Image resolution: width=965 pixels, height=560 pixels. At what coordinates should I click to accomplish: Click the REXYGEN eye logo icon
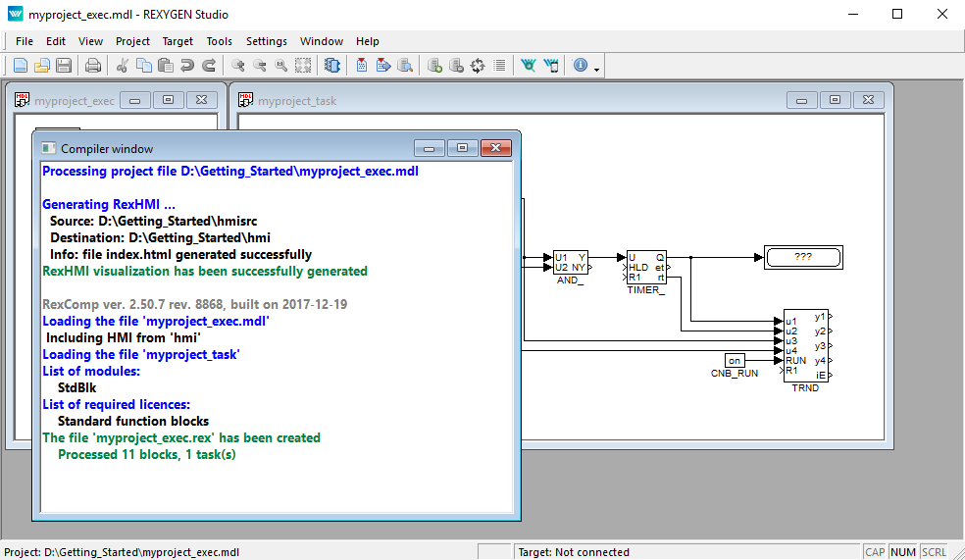pyautogui.click(x=528, y=66)
